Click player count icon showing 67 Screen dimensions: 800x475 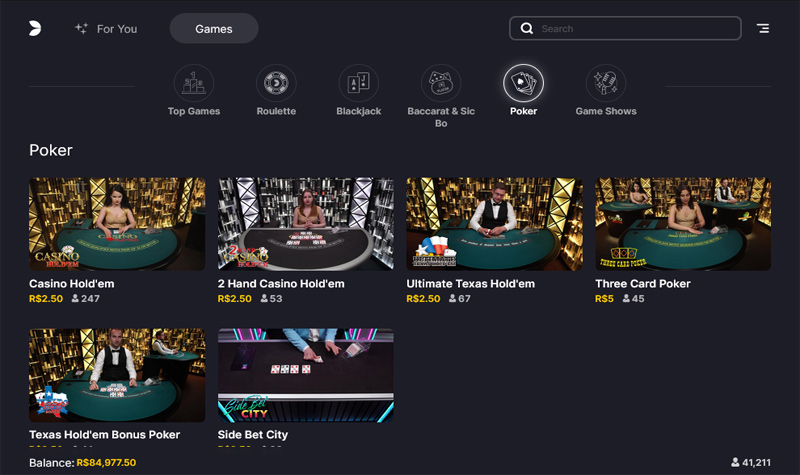pyautogui.click(x=453, y=298)
